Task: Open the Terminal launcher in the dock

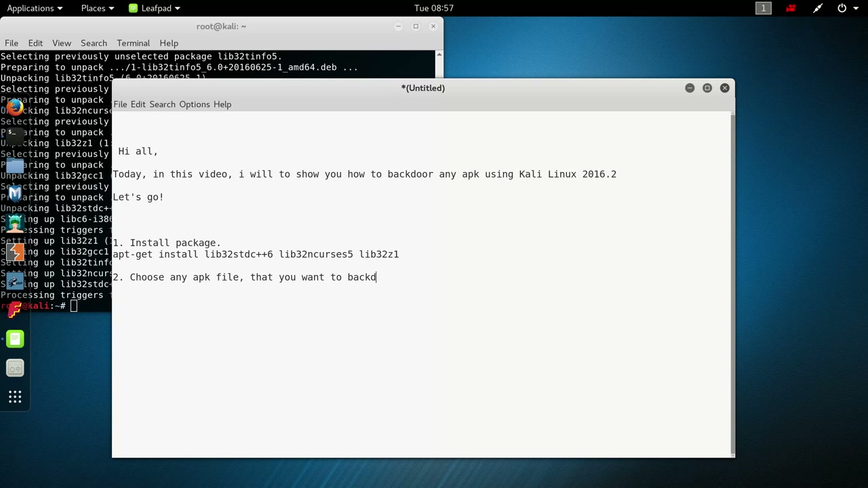Action: point(15,136)
